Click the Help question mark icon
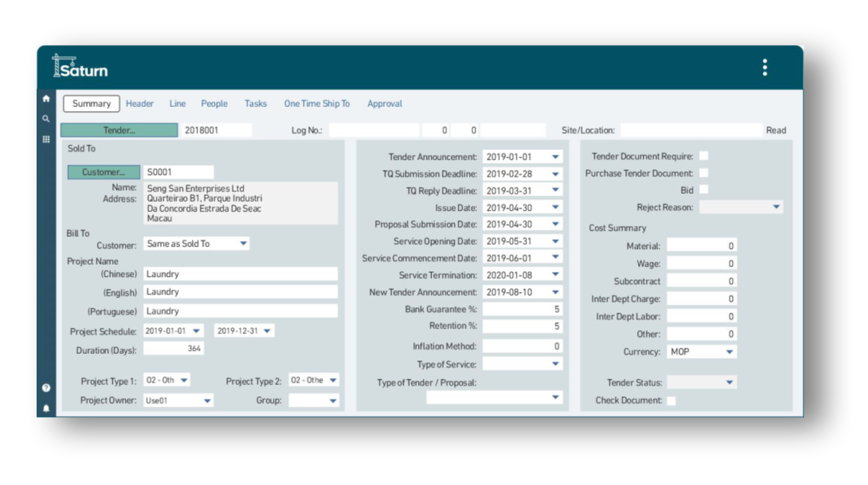Viewport: 868px width, 485px height. (46, 388)
